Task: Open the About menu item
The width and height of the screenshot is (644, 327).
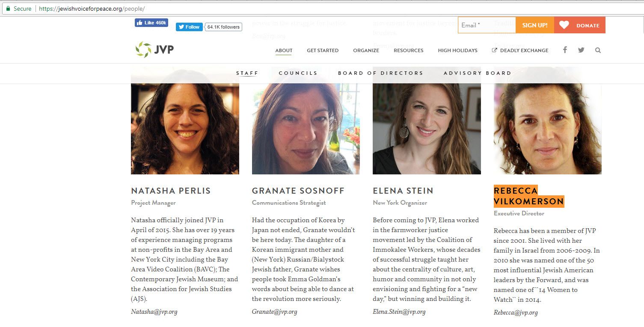Action: pos(284,50)
